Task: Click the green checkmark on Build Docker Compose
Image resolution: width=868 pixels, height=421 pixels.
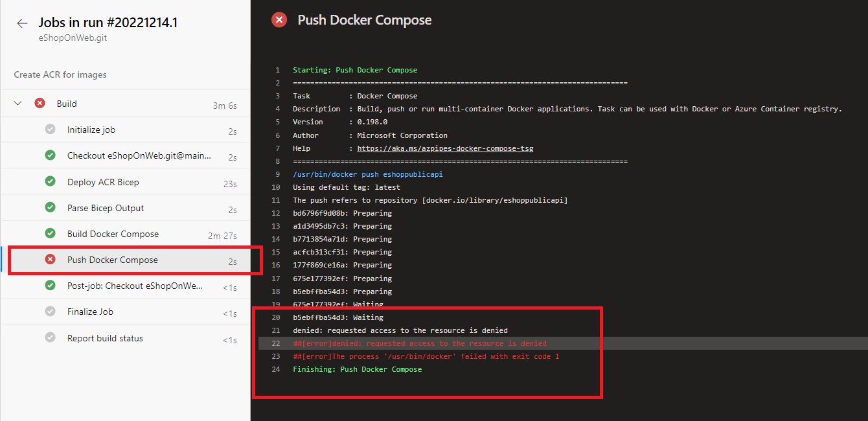Action: (x=50, y=233)
